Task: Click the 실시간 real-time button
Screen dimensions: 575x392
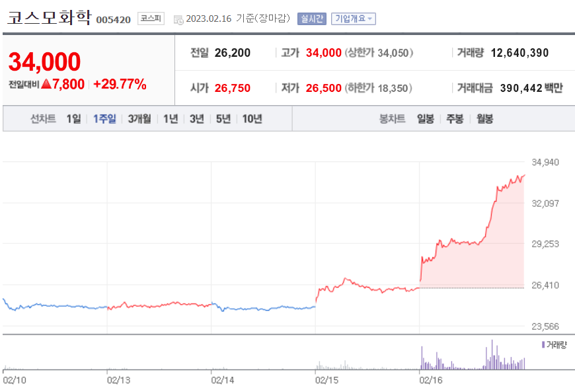Action: (x=312, y=19)
